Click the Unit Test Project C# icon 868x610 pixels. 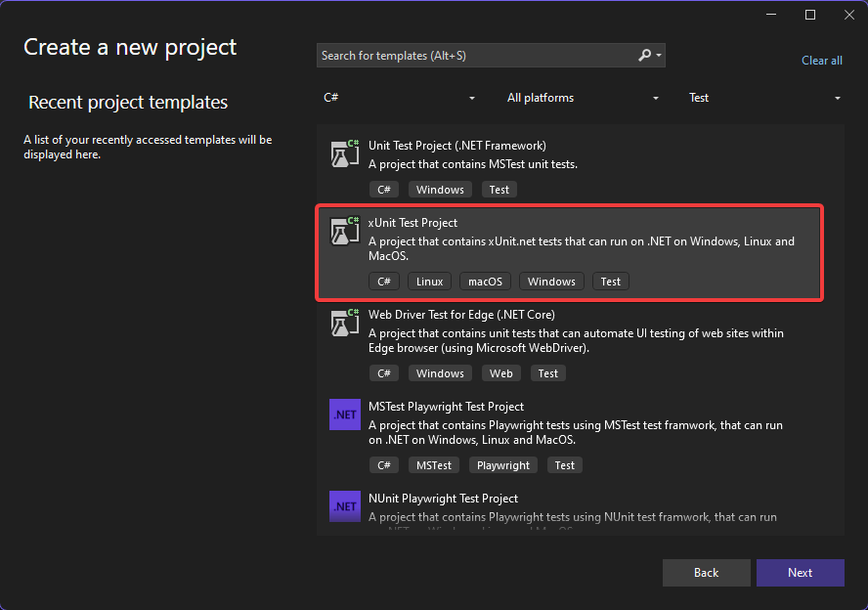click(344, 153)
